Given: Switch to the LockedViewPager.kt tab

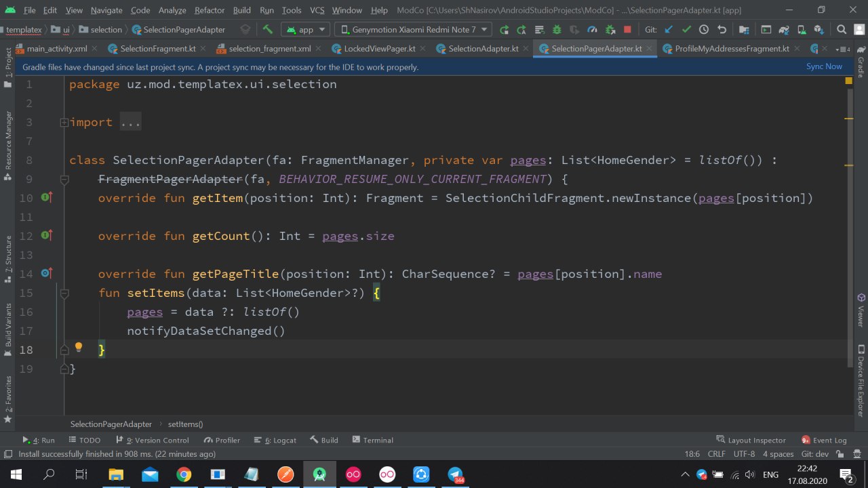Looking at the screenshot, I should click(x=380, y=49).
